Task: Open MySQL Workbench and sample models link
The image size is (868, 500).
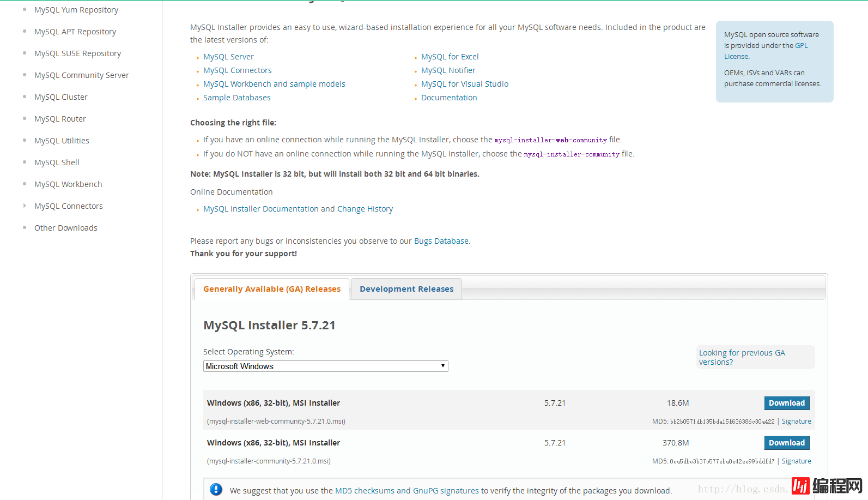Action: 274,84
